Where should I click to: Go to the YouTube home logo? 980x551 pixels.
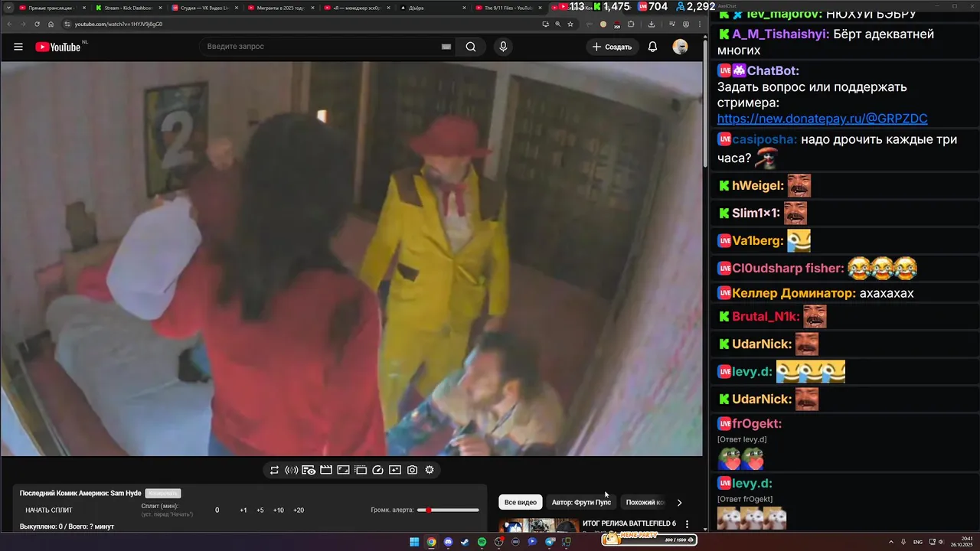(x=58, y=47)
